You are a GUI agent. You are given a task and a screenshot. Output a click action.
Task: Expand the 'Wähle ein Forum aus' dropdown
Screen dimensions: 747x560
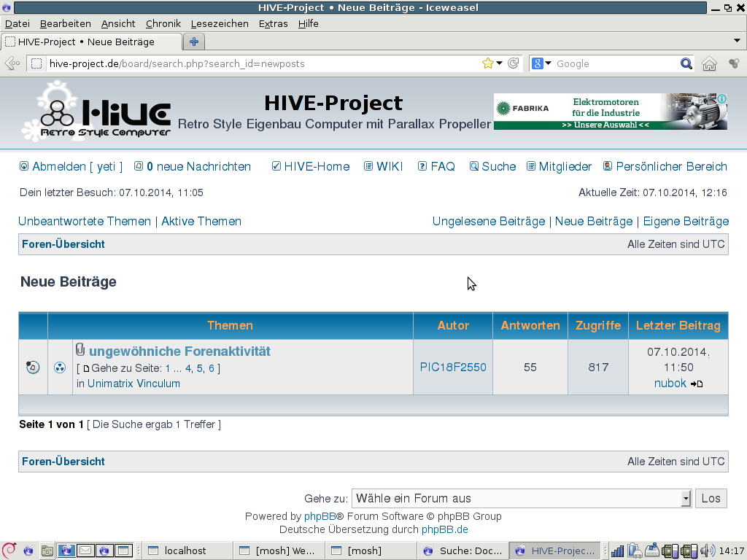tap(685, 499)
